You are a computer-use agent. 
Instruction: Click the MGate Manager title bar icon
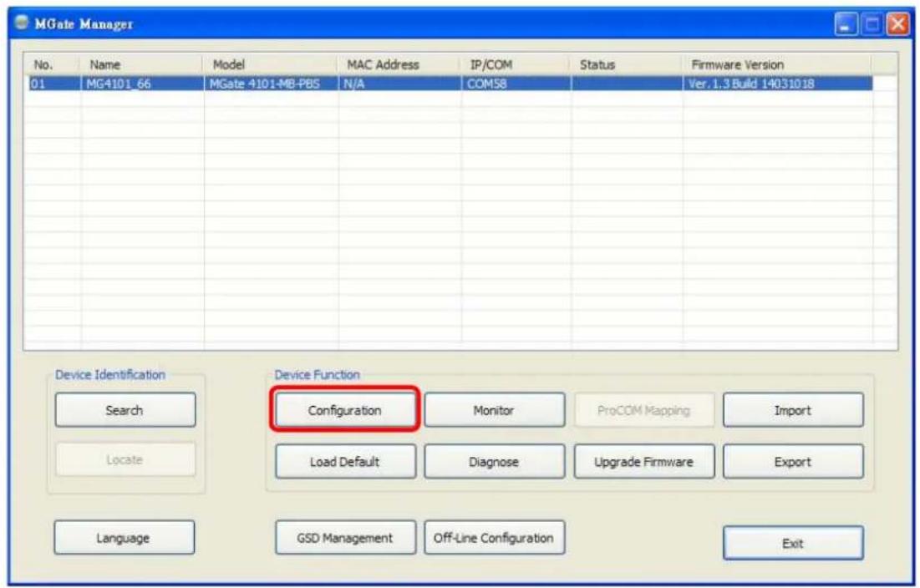coord(22,23)
